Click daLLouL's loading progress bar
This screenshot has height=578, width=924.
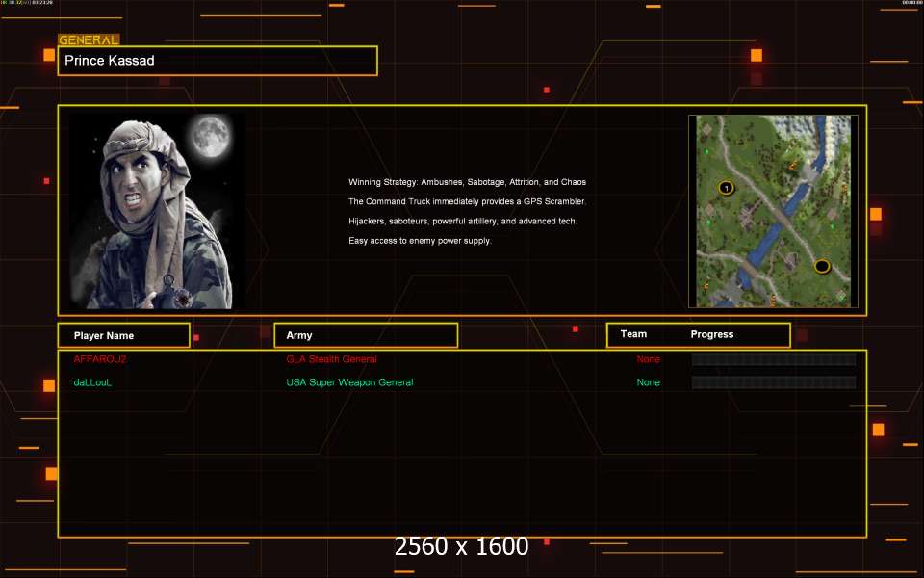pos(773,382)
